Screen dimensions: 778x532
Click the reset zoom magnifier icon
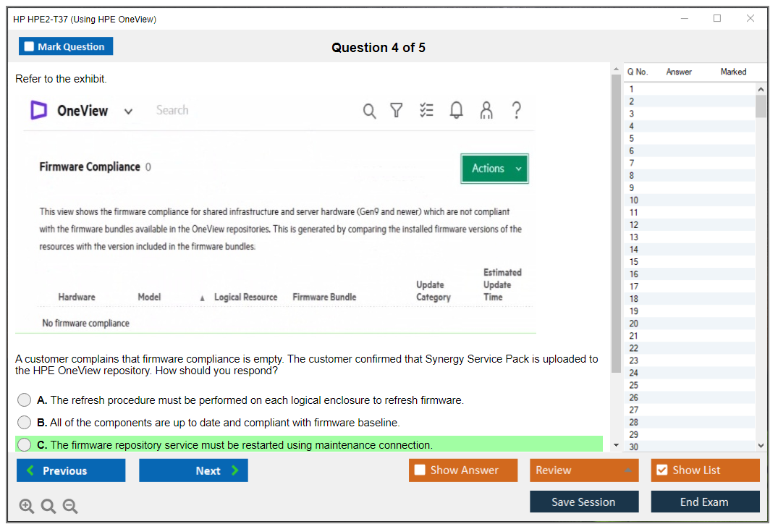click(x=48, y=507)
